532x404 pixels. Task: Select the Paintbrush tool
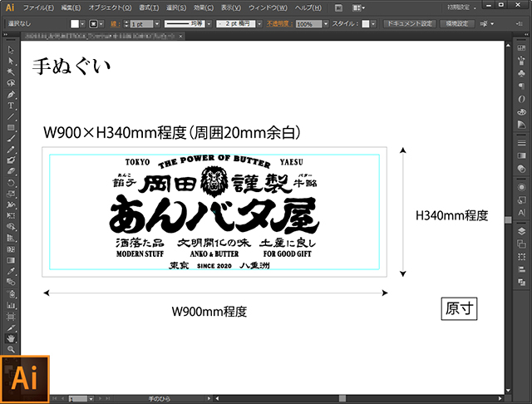tap(11, 138)
